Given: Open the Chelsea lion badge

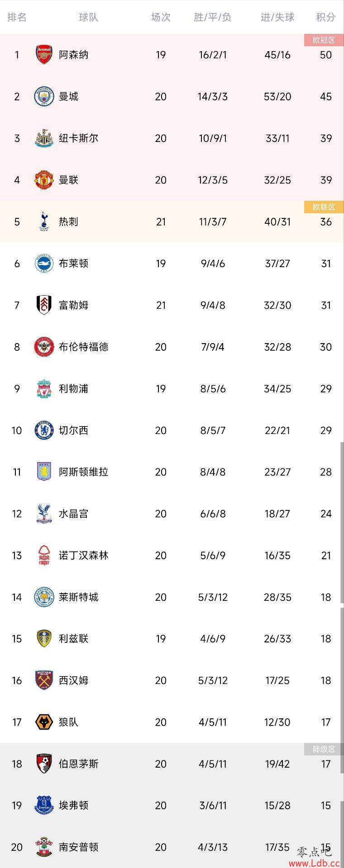Looking at the screenshot, I should 44,430.
